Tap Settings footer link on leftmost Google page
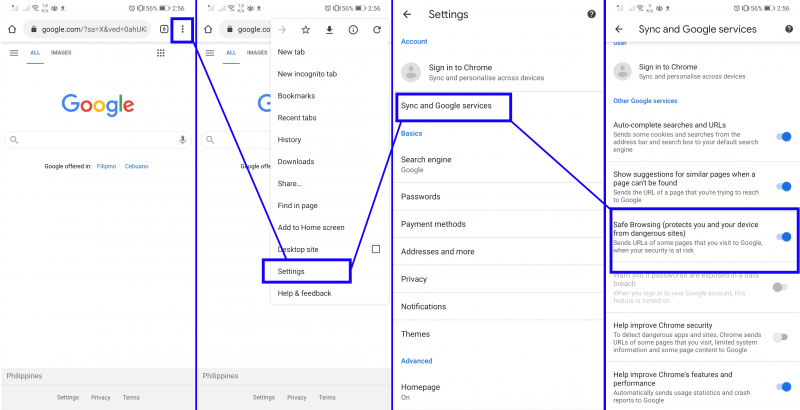The width and height of the screenshot is (800, 410). tap(68, 397)
